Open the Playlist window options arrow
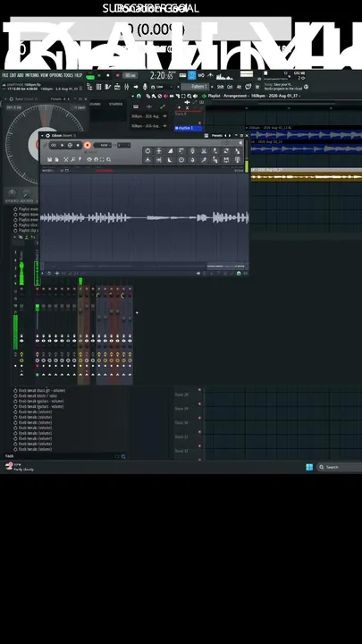Image resolution: width=362 pixels, height=644 pixels. coord(132,96)
